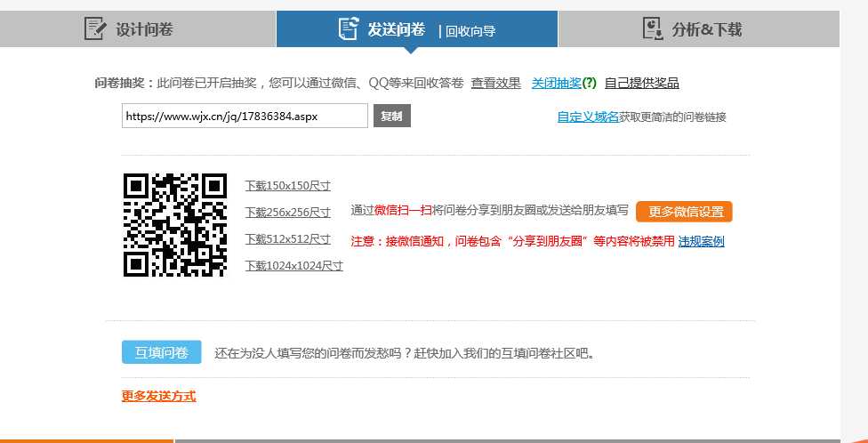Download the 512x512 size QR code
Viewport: 868px width, 443px height.
coord(288,238)
